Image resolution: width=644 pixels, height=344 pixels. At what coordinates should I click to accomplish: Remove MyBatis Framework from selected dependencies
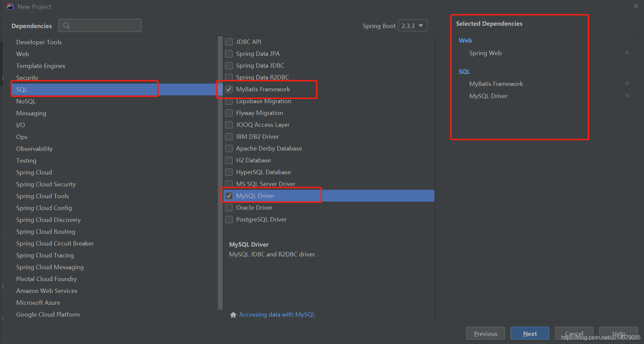point(627,84)
